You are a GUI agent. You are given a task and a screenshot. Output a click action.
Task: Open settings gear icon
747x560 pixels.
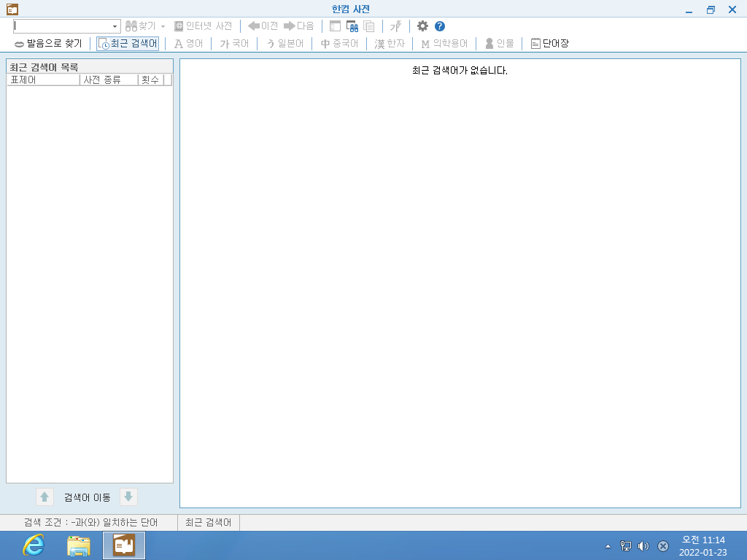point(422,26)
